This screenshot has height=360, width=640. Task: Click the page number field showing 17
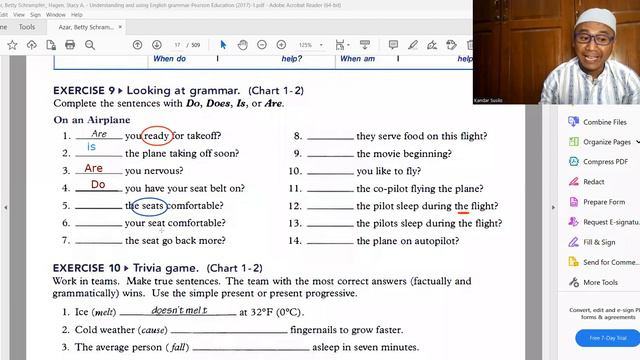pyautogui.click(x=178, y=45)
